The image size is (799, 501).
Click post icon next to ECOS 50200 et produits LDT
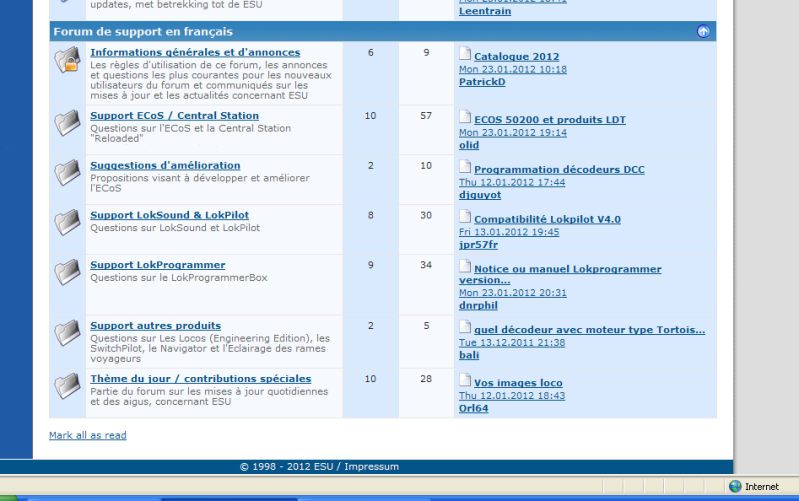(x=465, y=117)
